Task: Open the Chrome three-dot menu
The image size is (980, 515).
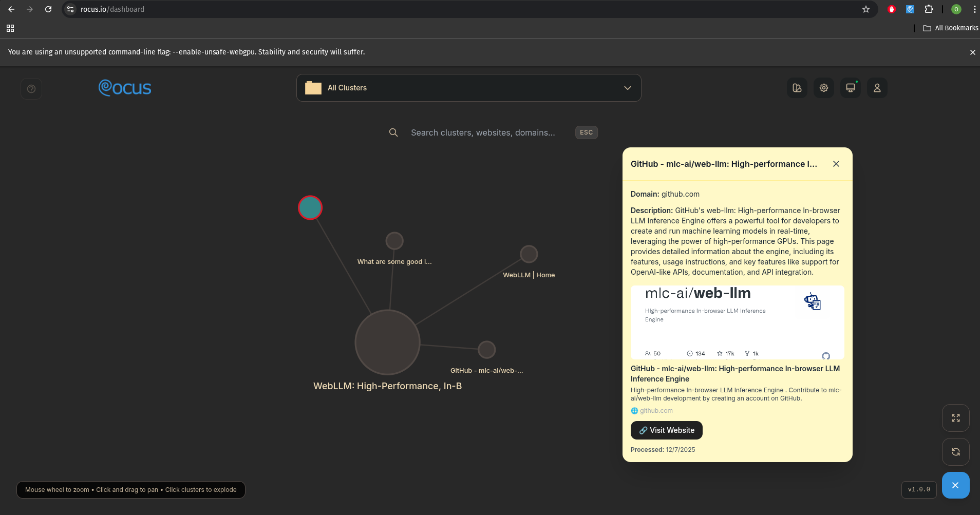Action: tap(974, 9)
